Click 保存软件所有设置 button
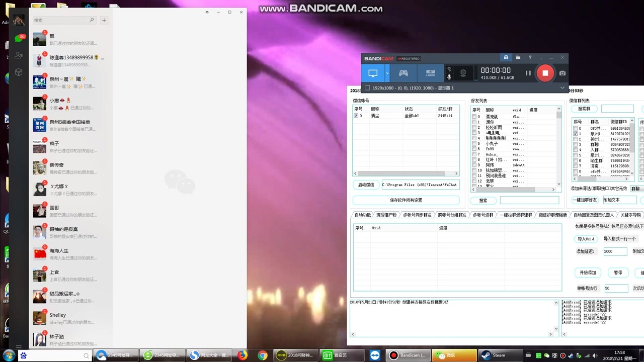The width and height of the screenshot is (644, 362). coord(406,200)
